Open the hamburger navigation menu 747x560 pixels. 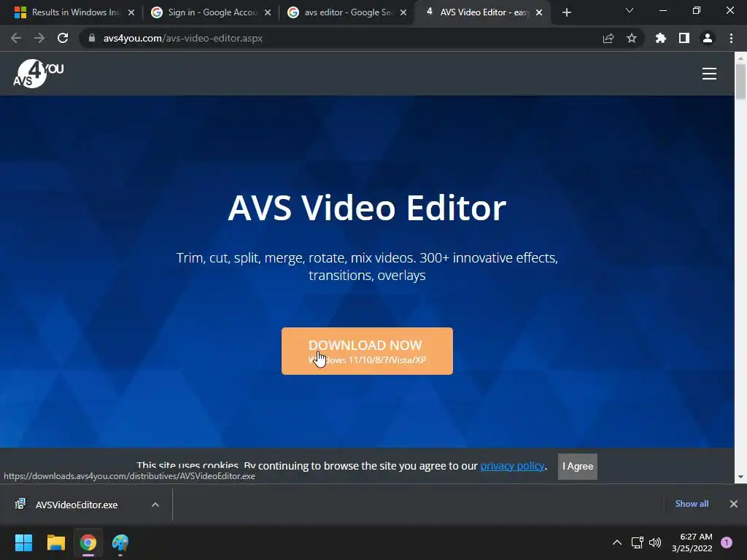709,74
